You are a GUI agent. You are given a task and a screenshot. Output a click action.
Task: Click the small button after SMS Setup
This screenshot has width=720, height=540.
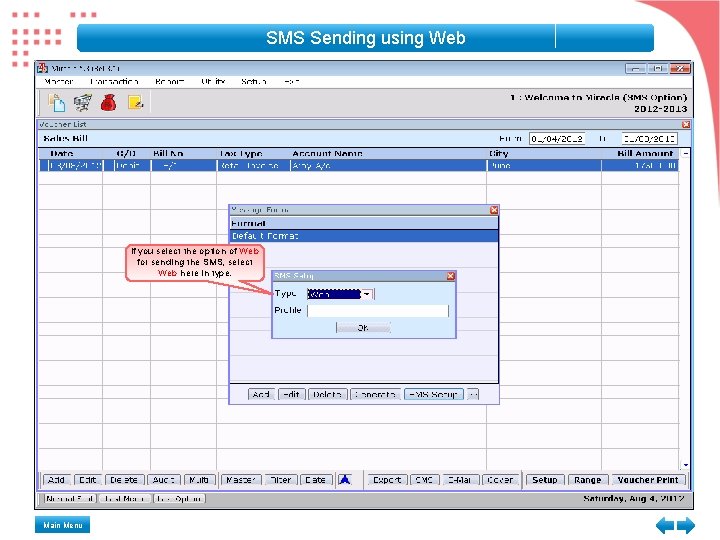point(473,394)
